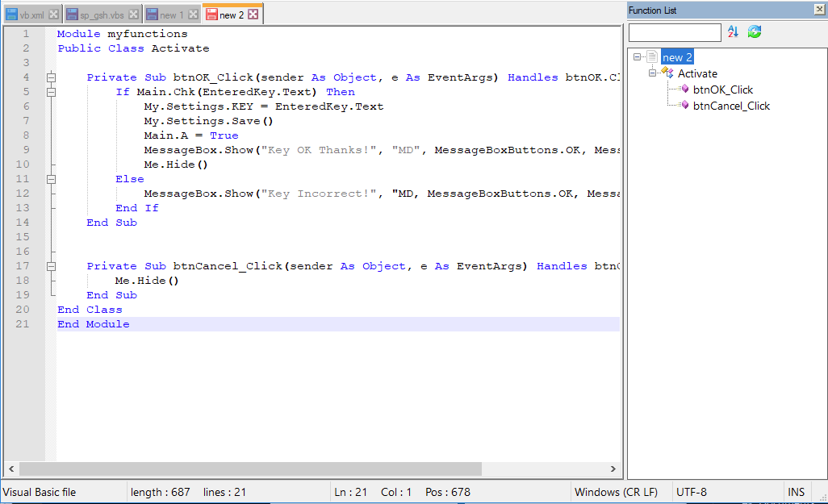This screenshot has height=504, width=828.
Task: Click 'Activate' class name on line 2
Action: tap(180, 48)
